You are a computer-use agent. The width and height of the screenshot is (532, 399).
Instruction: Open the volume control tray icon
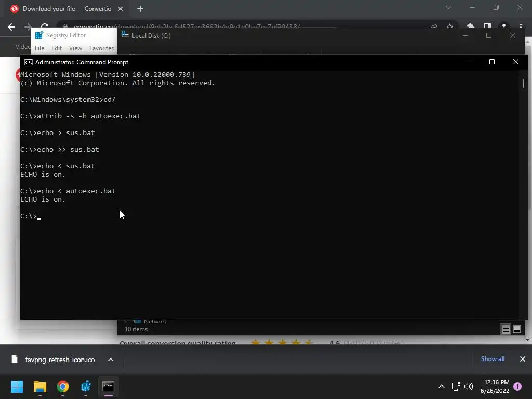(x=469, y=387)
